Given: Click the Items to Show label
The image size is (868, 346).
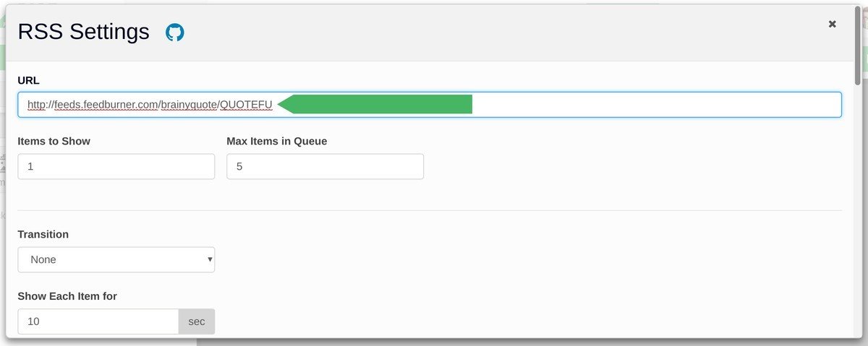Looking at the screenshot, I should (x=54, y=141).
